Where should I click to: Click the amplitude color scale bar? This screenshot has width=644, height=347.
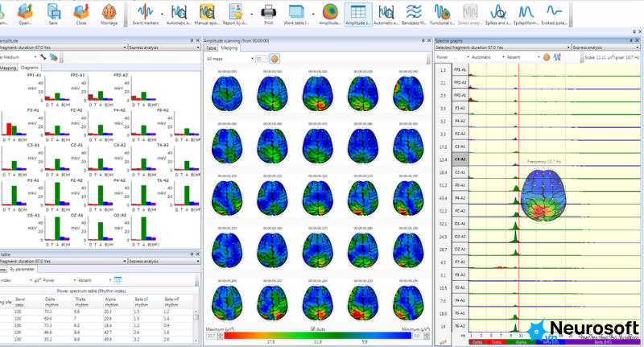(x=317, y=336)
